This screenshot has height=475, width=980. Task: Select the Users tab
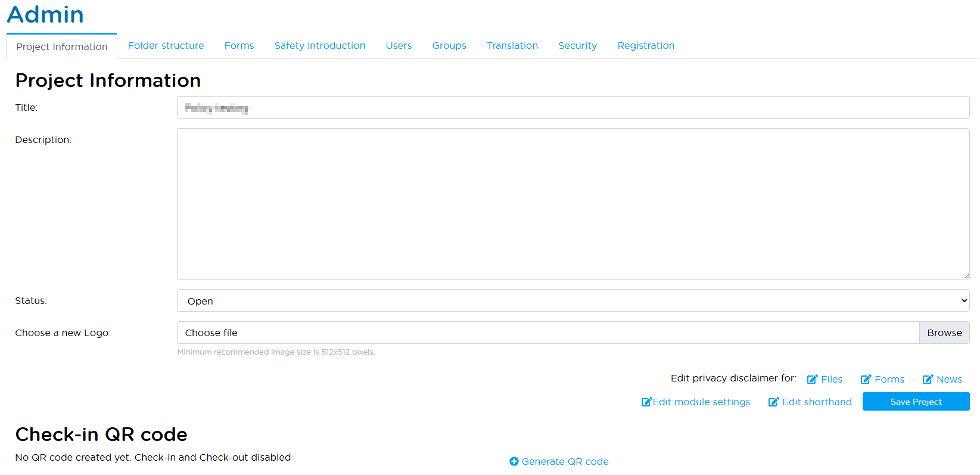[399, 46]
